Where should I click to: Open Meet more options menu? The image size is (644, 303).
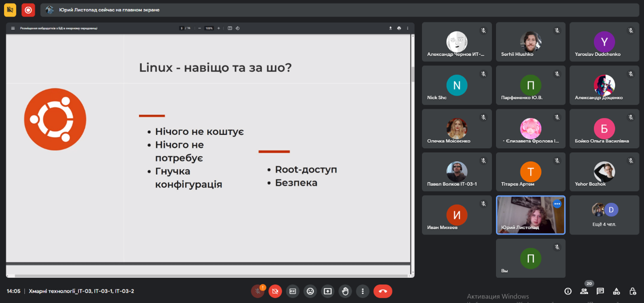363,291
